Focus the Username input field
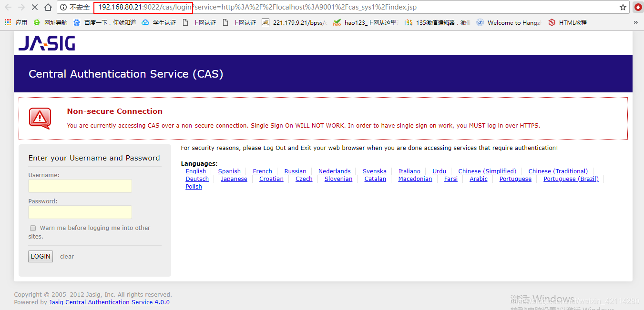The width and height of the screenshot is (644, 310). (80, 186)
